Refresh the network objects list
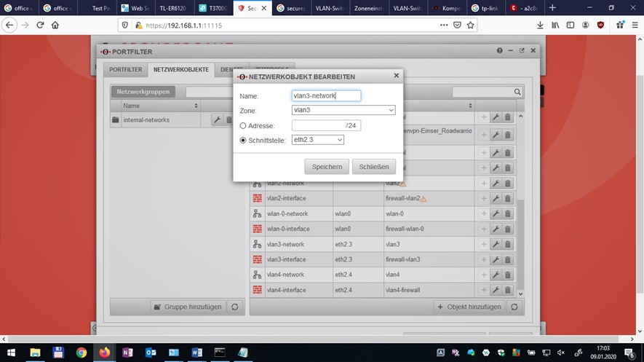Viewport: 644px width, 362px height. 514,307
